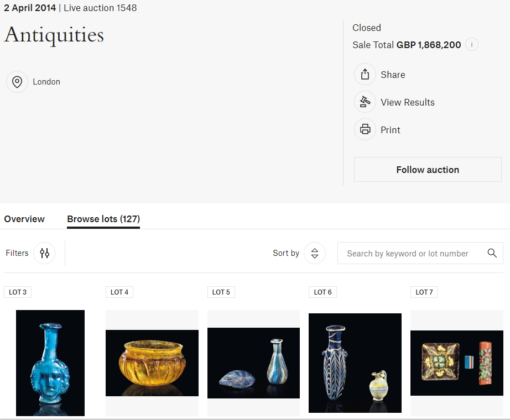Image resolution: width=510 pixels, height=420 pixels.
Task: View Lot 7 mosaic glass thumbnail
Action: [457, 363]
